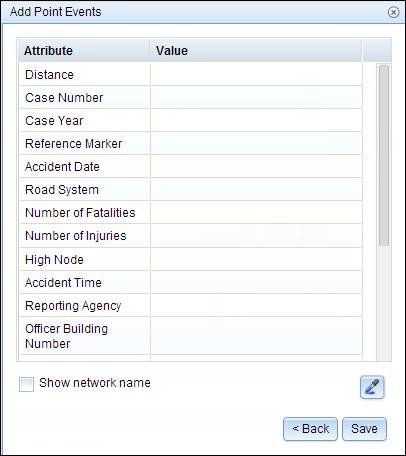Screen dimensions: 406x456
Task: Click the High Node attribute label
Action: pos(54,260)
